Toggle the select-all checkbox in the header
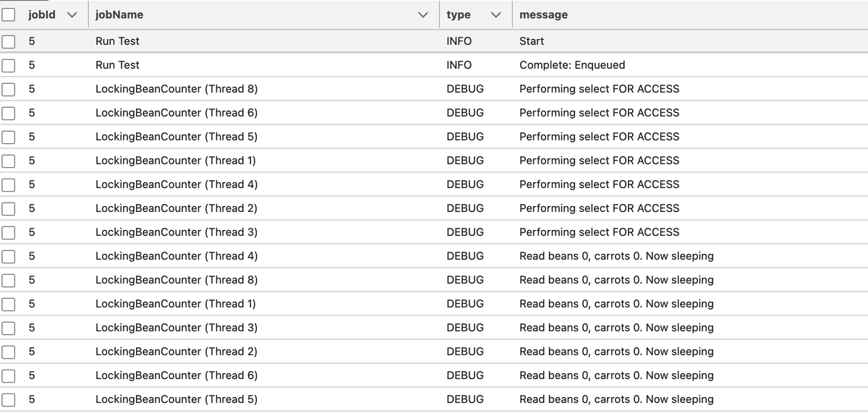This screenshot has width=868, height=413. tap(9, 14)
